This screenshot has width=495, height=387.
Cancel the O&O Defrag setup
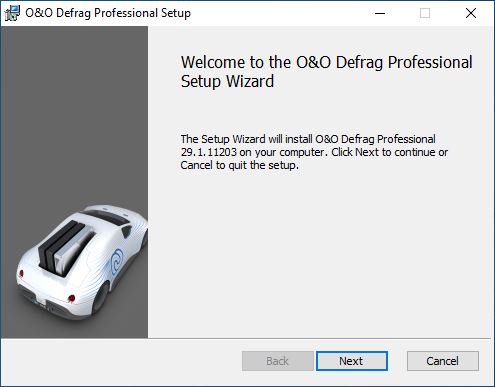pos(443,361)
